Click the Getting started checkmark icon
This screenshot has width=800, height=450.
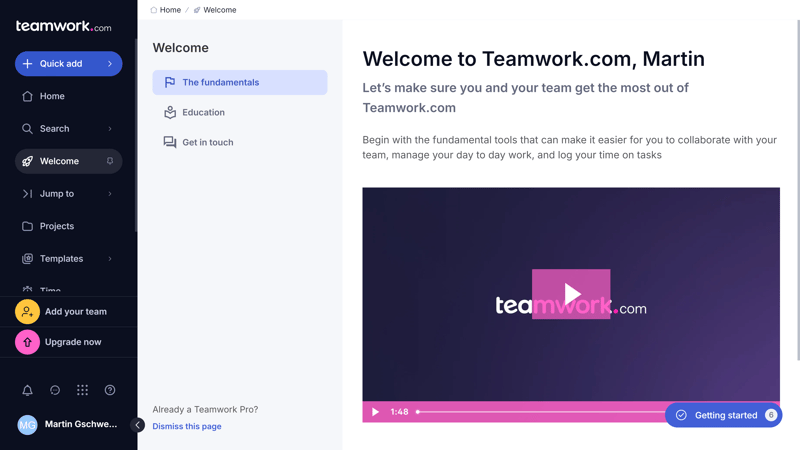tap(681, 415)
